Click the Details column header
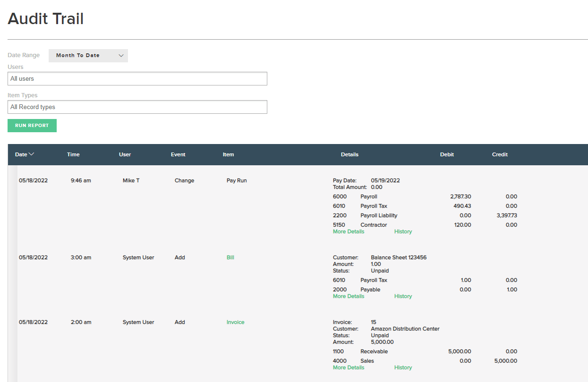Screen dimensions: 588x382 (x=349, y=154)
